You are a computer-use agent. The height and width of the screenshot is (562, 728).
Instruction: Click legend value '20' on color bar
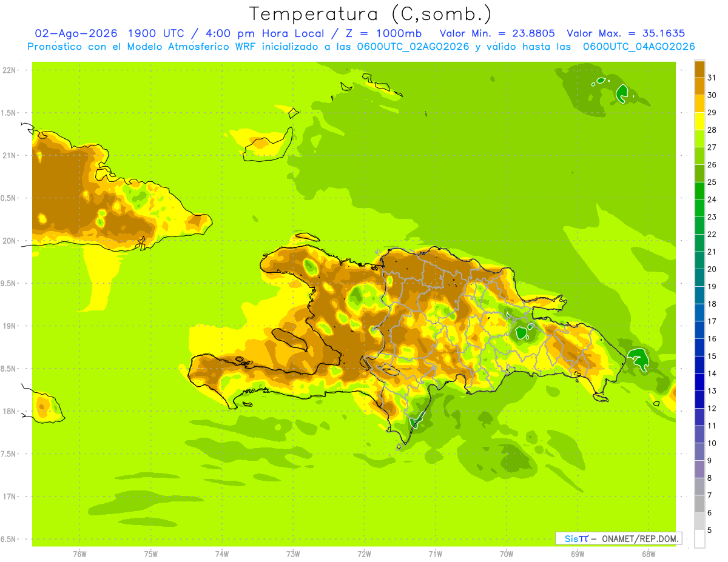pyautogui.click(x=712, y=269)
